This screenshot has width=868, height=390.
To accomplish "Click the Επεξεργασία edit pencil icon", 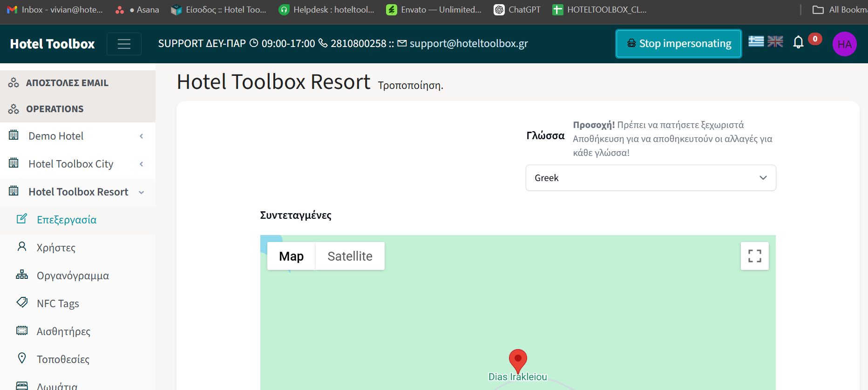I will coord(22,219).
